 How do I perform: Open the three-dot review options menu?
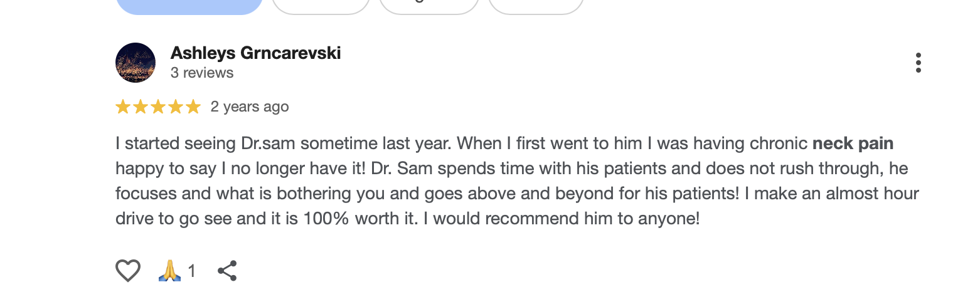point(918,63)
